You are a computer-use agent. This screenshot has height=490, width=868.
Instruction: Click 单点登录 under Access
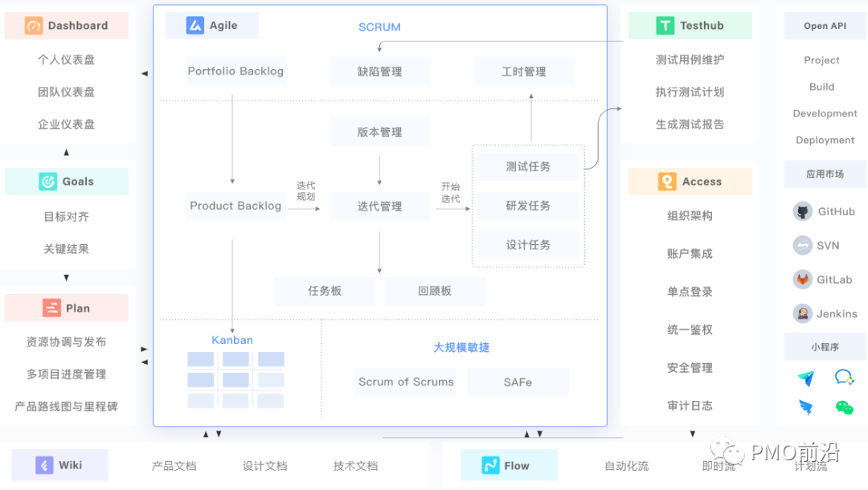[x=690, y=292]
